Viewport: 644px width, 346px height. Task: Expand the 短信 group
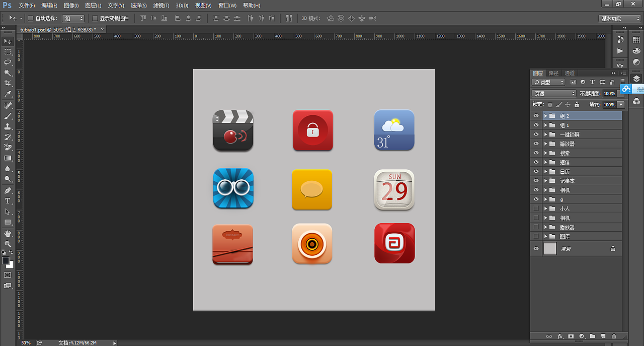pyautogui.click(x=545, y=162)
